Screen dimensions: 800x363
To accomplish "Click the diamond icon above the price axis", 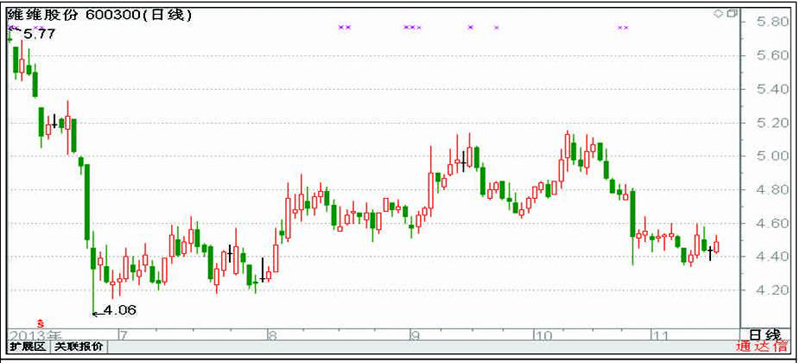I will tap(718, 14).
